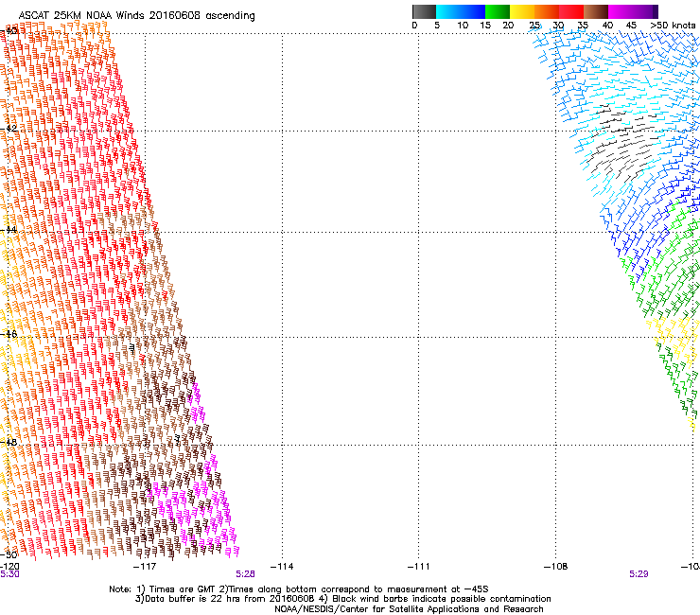Click the purple time stamp '5:29'

tap(639, 574)
